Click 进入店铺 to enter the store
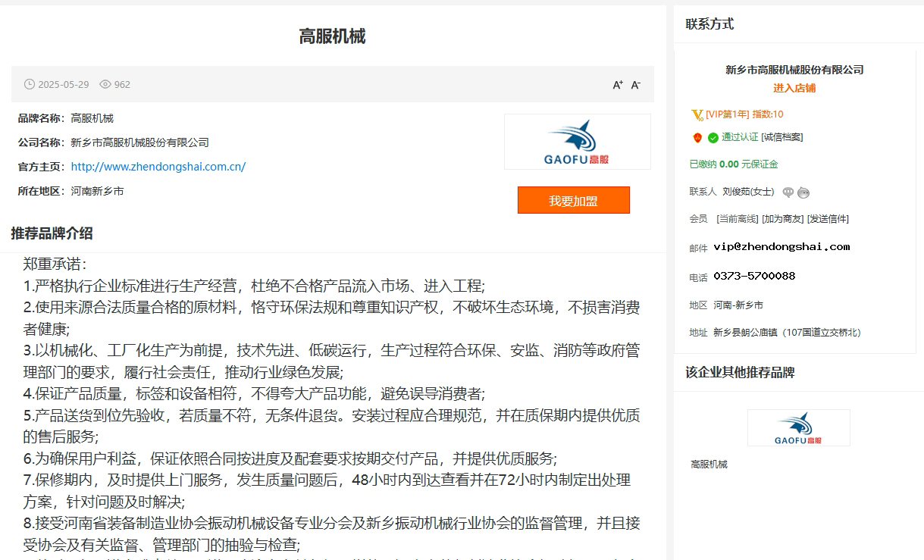 [794, 88]
